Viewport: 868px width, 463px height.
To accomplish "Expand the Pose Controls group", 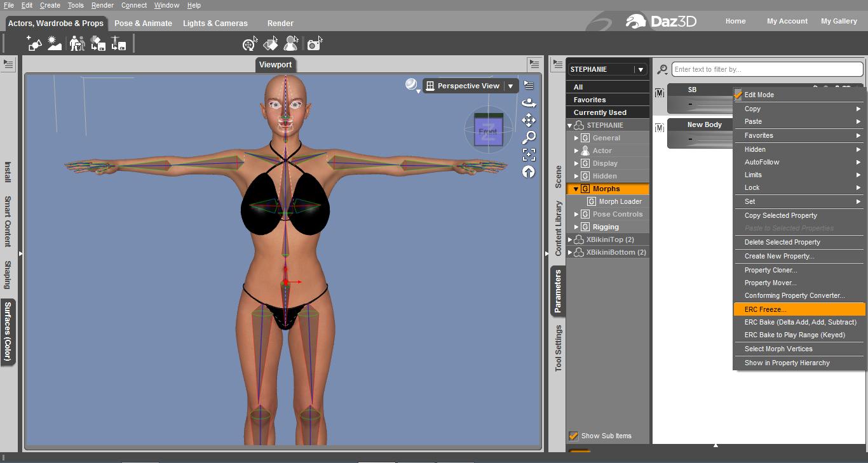I will click(x=576, y=214).
